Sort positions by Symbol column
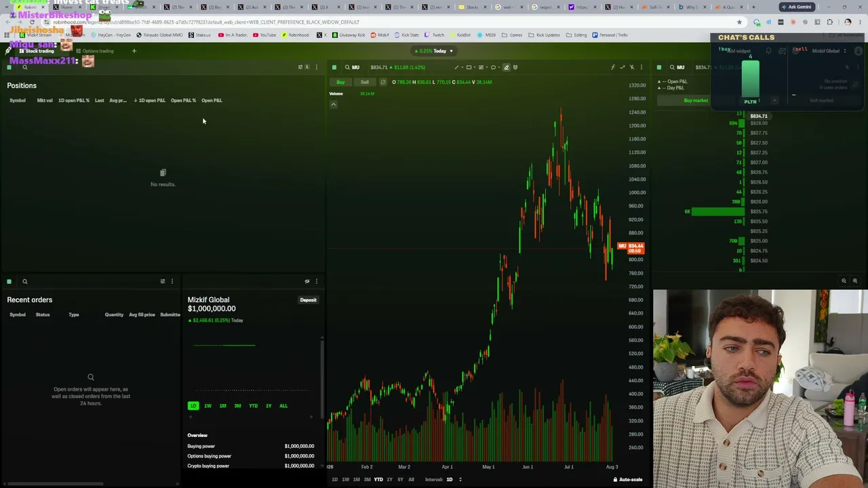 18,100
